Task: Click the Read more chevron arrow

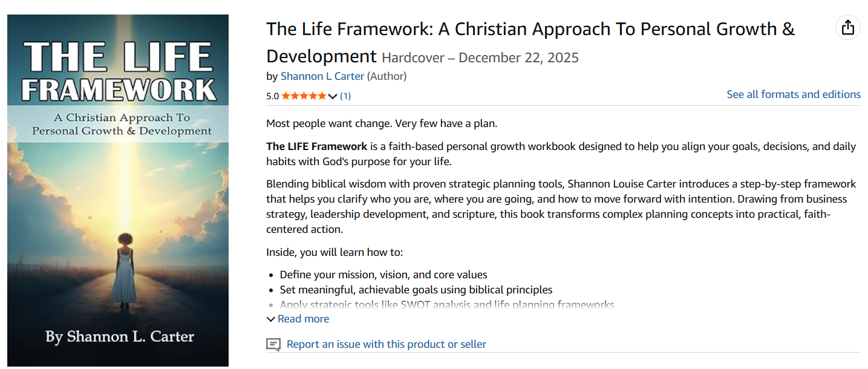Action: pos(270,319)
